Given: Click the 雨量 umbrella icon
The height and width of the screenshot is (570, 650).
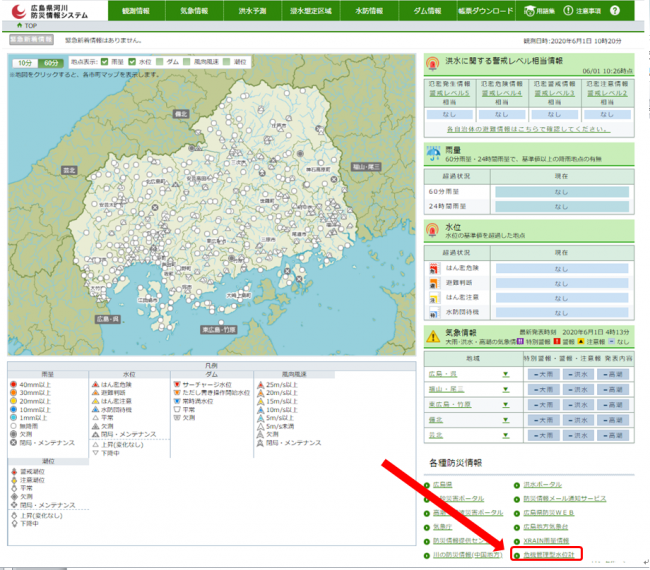Looking at the screenshot, I should 434,153.
